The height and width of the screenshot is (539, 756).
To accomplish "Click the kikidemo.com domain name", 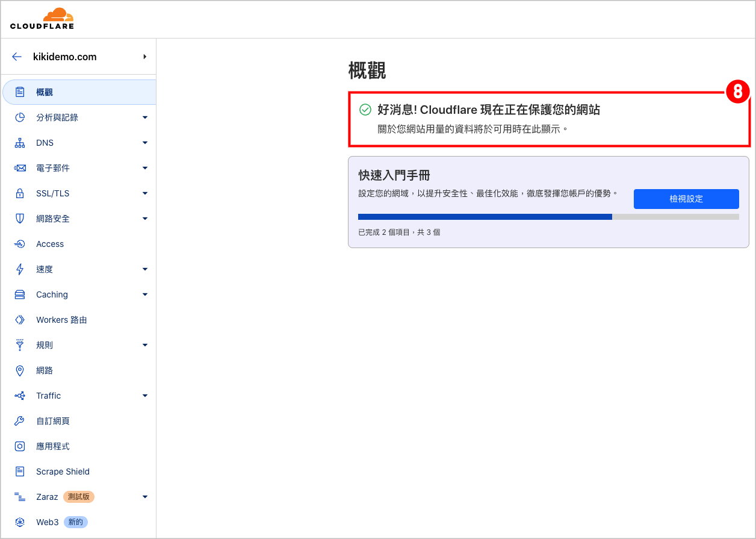I will [x=64, y=57].
